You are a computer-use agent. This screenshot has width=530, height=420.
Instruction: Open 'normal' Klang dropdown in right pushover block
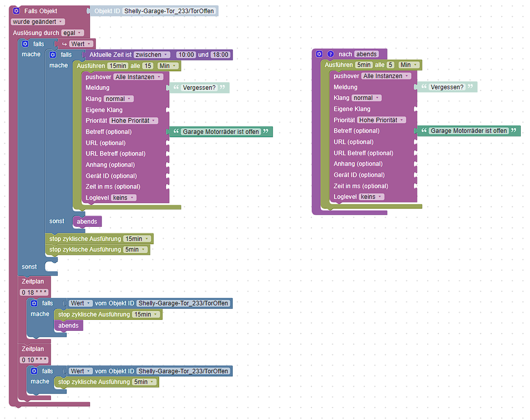point(367,98)
